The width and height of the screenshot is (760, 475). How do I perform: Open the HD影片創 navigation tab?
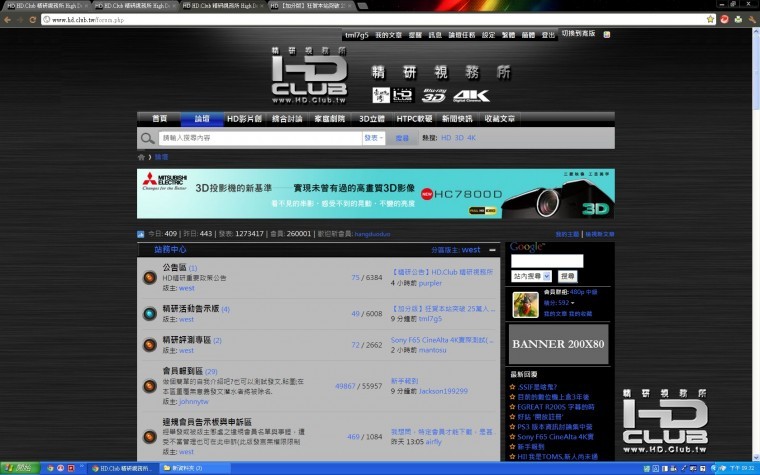[245, 119]
